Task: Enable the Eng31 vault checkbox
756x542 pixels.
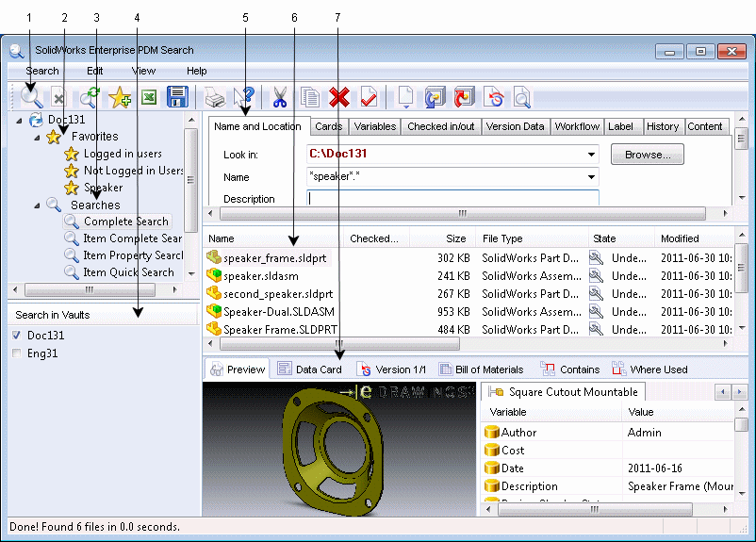Action: point(16,353)
